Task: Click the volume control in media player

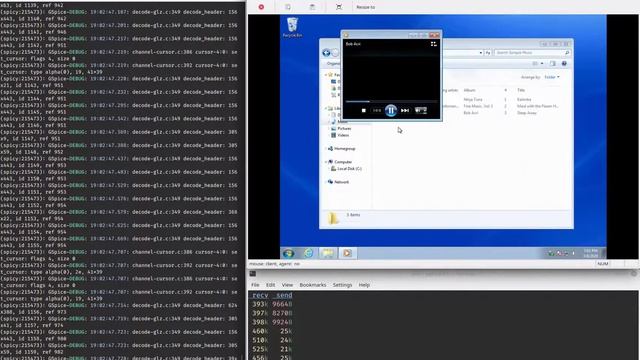Action: pyautogui.click(x=421, y=111)
